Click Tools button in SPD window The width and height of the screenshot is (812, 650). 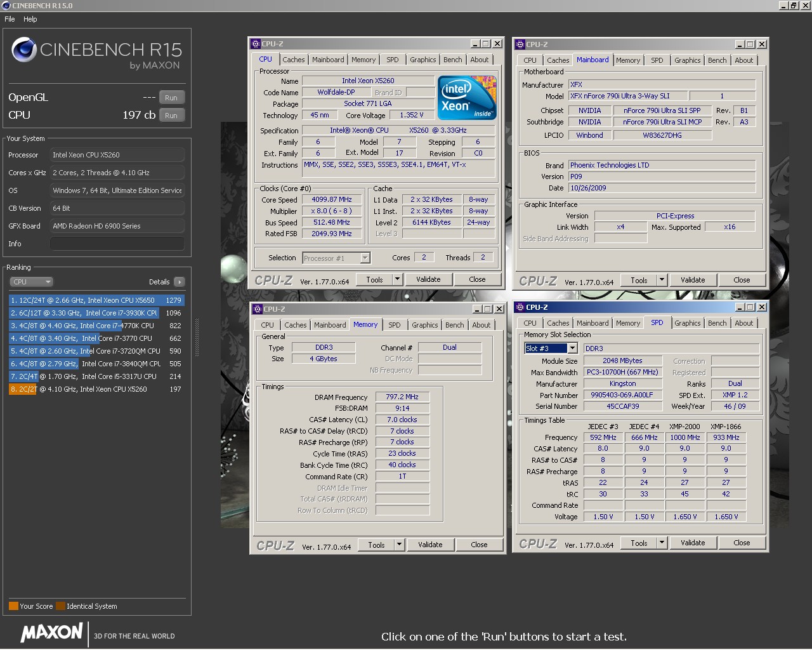[639, 543]
